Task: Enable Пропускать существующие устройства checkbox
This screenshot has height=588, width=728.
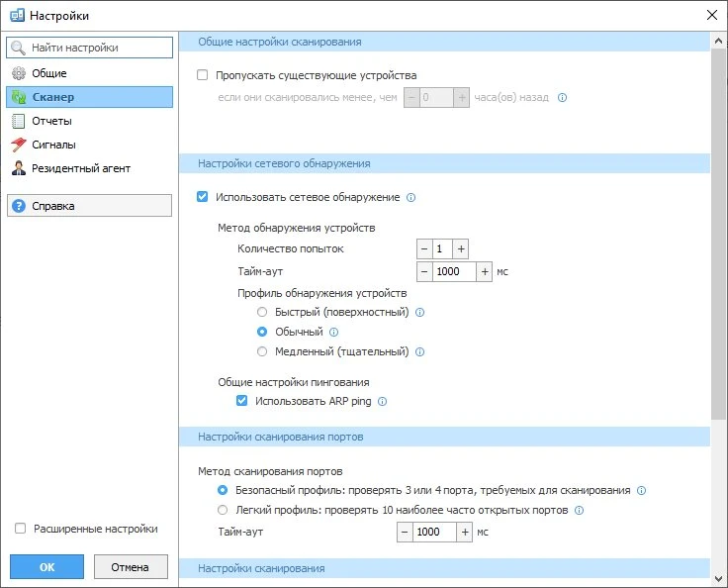Action: 203,75
